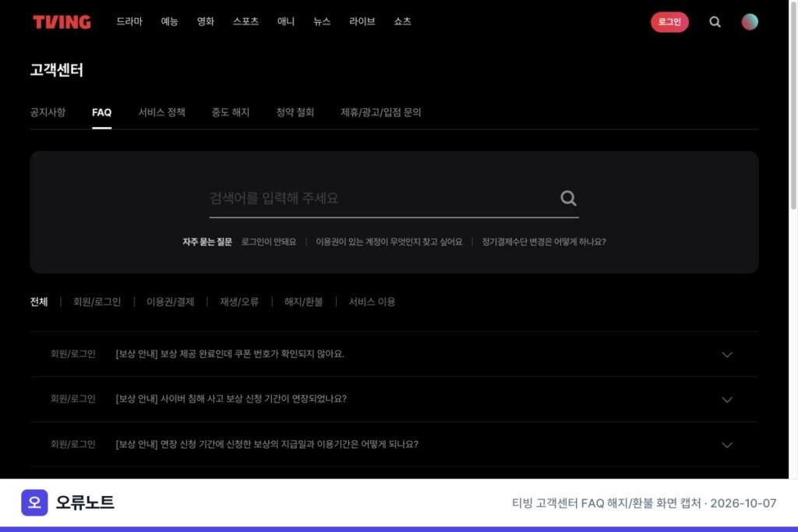Screen dimensions: 798x532
Task: Switch to the 청약 철회 tab
Action: (x=295, y=112)
